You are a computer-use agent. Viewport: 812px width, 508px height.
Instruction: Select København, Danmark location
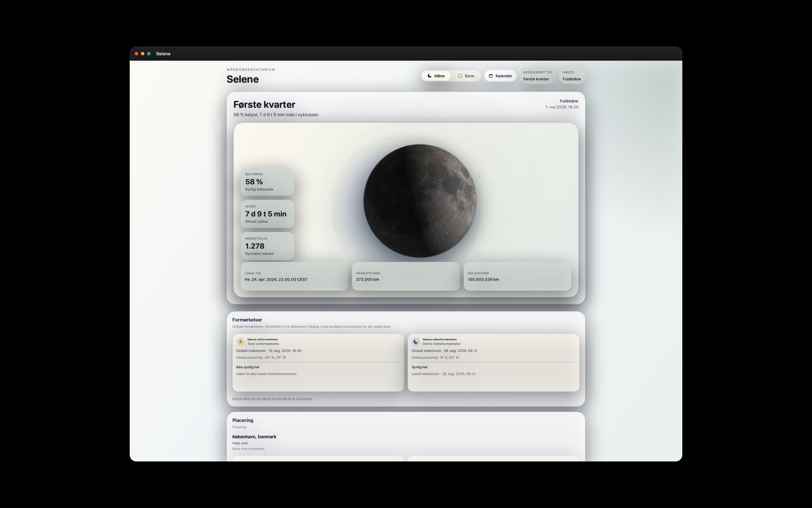point(254,437)
